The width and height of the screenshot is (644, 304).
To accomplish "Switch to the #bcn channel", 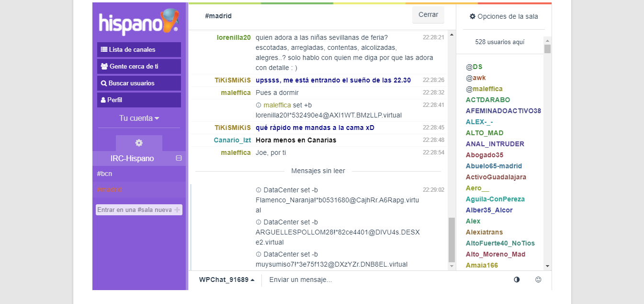I will (x=139, y=174).
